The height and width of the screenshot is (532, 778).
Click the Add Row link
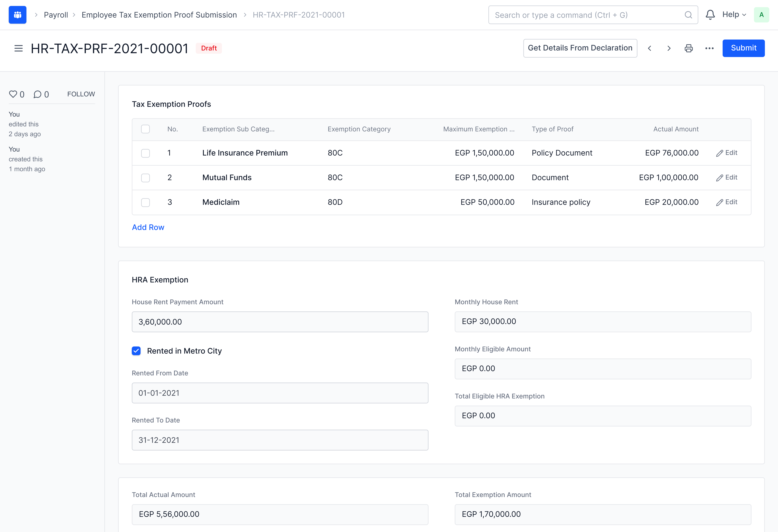coord(148,227)
